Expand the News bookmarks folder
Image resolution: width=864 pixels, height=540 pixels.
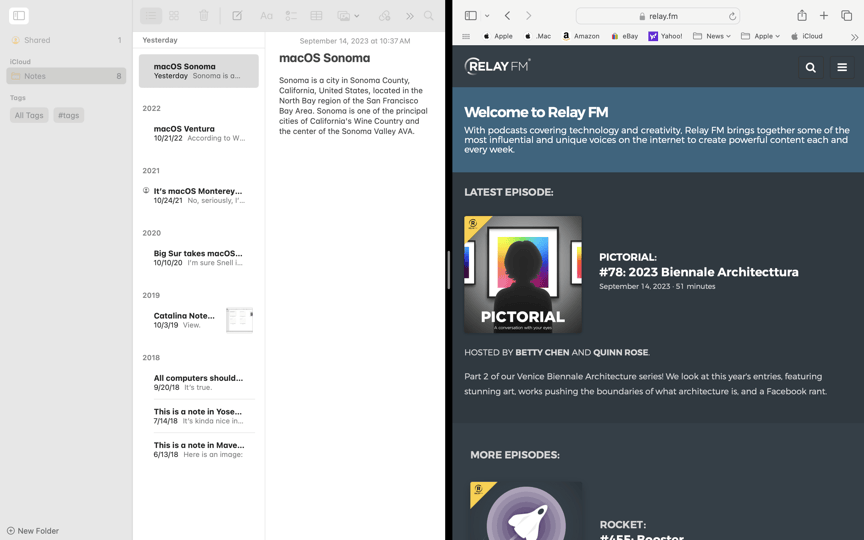point(711,36)
